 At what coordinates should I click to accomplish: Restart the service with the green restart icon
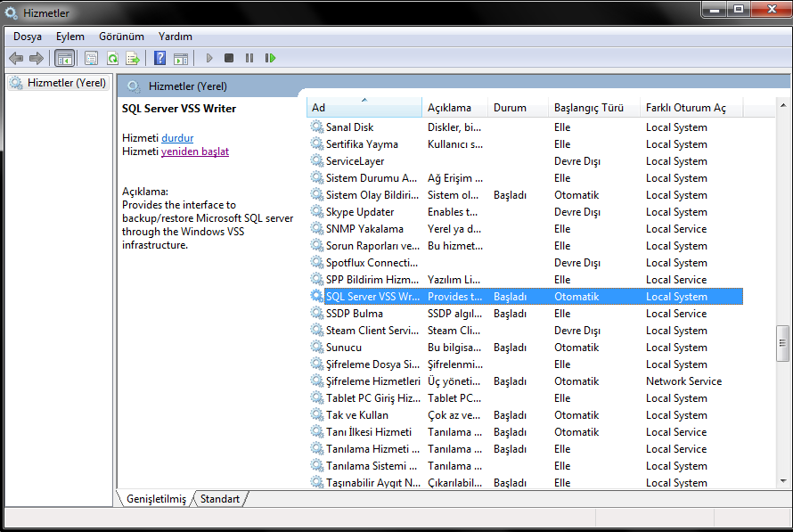pos(271,58)
